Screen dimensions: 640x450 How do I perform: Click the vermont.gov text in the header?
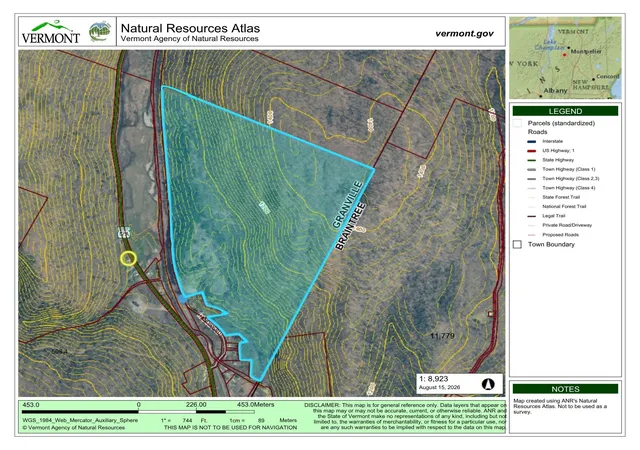(464, 33)
